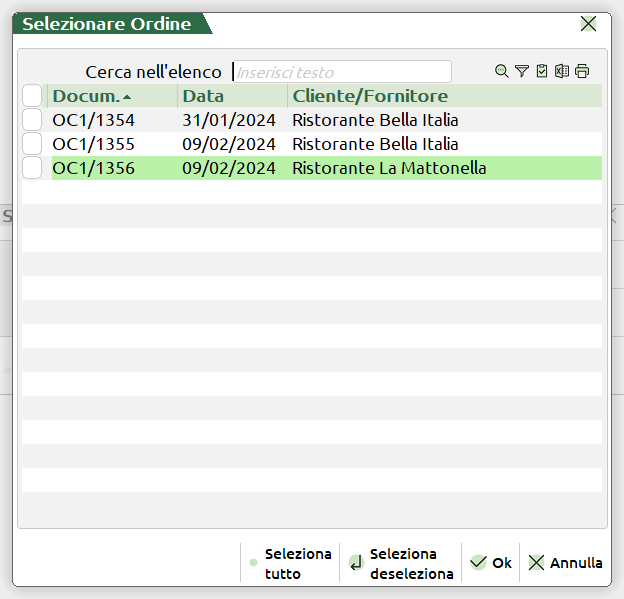Focus the Cerca nell'elenco search field
Screen dimensions: 624x599
tap(341, 72)
